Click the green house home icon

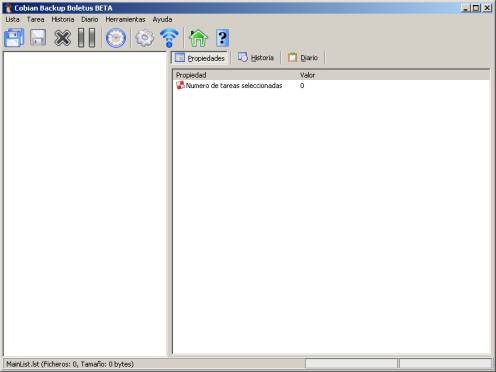[x=198, y=38]
